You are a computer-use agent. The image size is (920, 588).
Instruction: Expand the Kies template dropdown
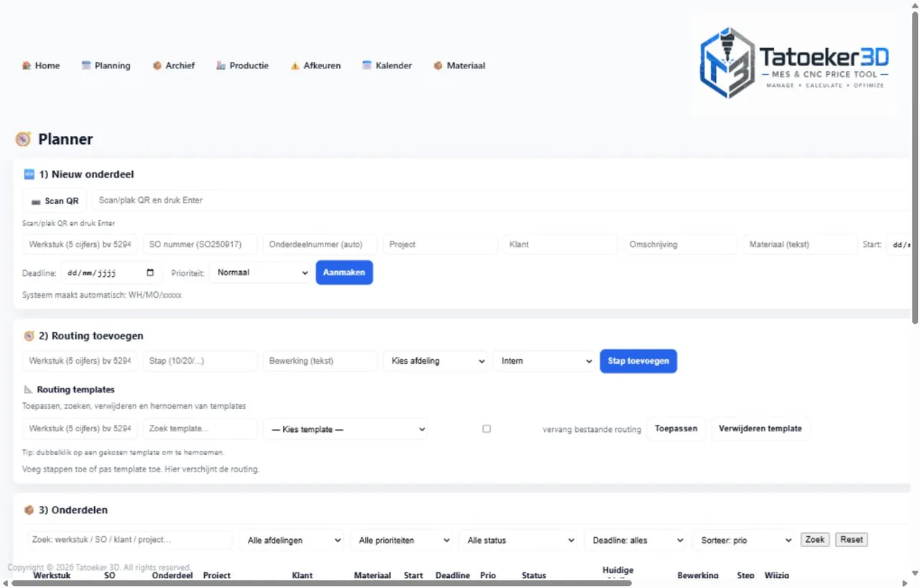[x=346, y=429]
